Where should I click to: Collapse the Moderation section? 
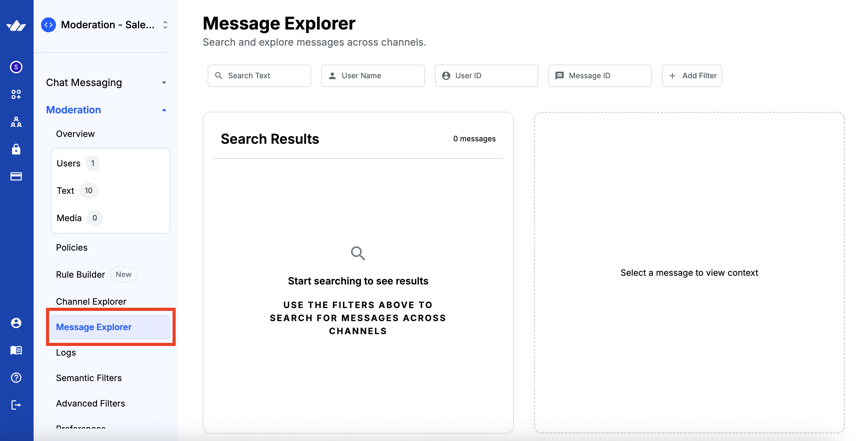coord(164,110)
